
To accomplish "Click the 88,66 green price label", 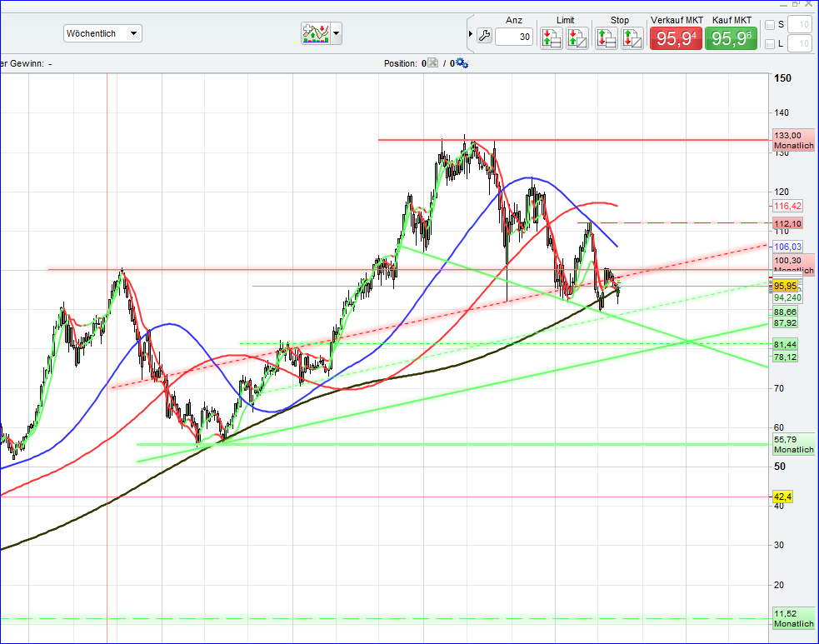I will 785,312.
